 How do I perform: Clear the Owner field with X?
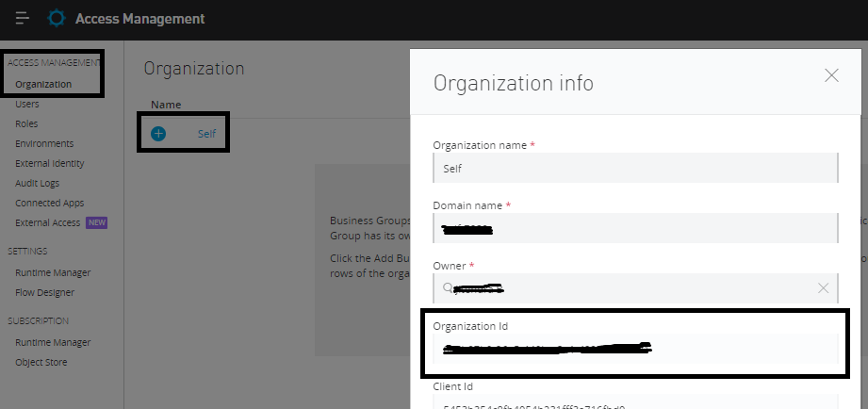click(x=823, y=288)
